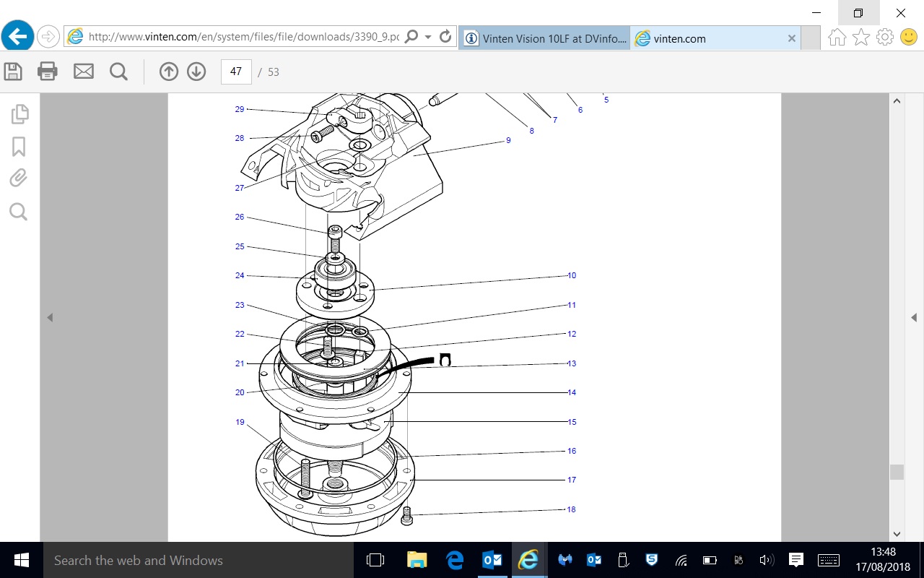Open the bookmarks panel in the sidebar
This screenshot has height=578, width=924.
19,147
